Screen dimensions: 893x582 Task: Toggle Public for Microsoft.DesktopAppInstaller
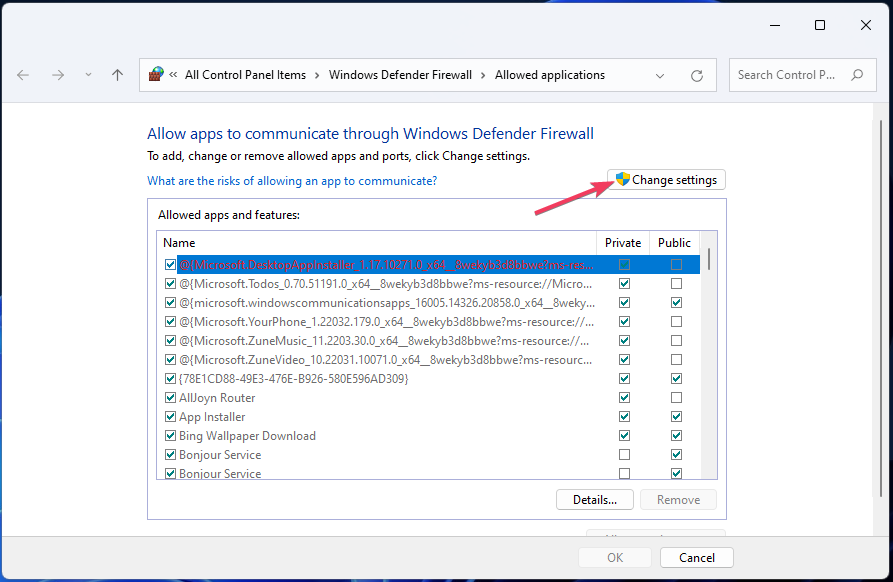[676, 264]
